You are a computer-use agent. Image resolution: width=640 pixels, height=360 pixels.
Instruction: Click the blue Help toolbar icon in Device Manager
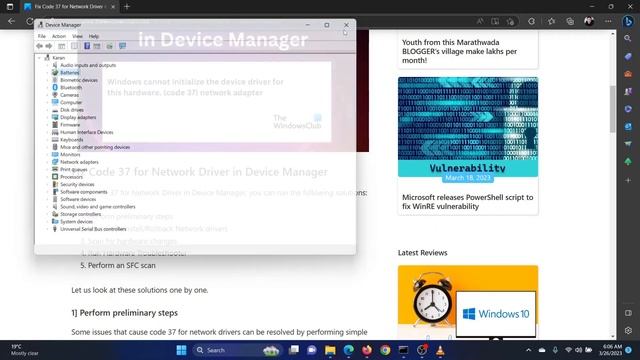[x=87, y=46]
